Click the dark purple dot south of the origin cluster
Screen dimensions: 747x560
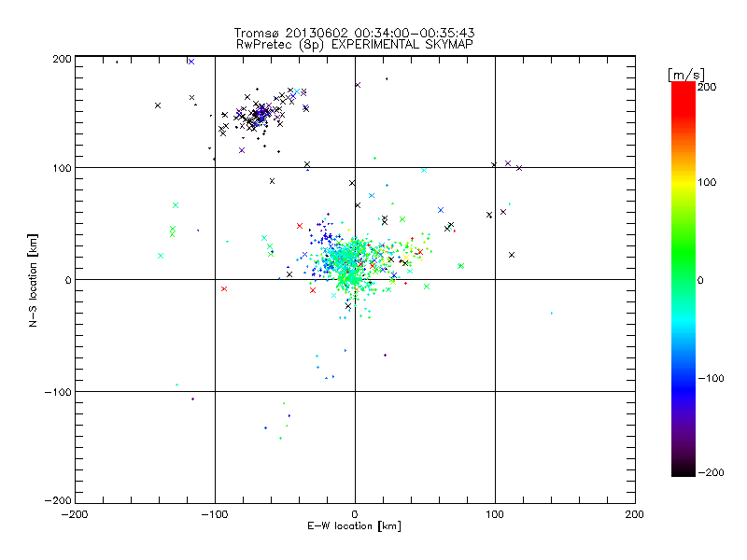click(385, 355)
